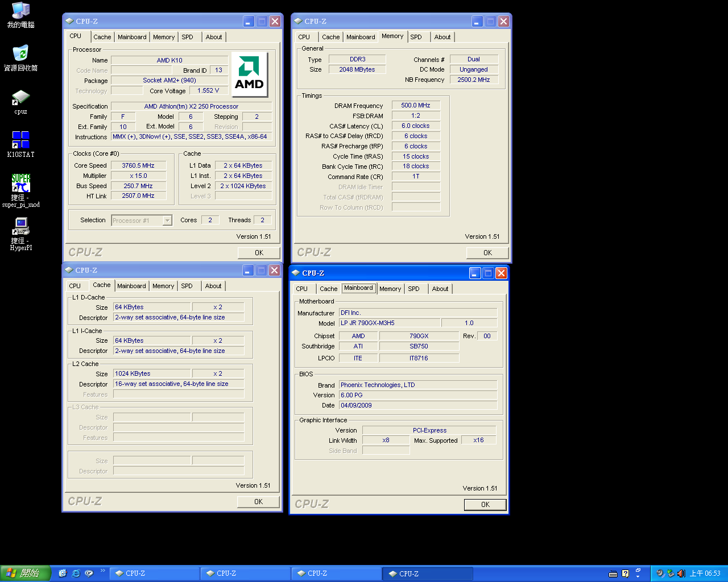The image size is (728, 582).
Task: Select the Memory tab in the Motherboard window
Action: click(x=390, y=289)
